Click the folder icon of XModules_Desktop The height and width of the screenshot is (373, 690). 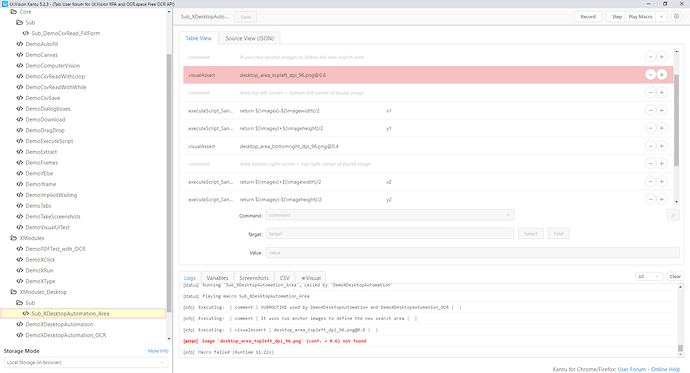pyautogui.click(x=14, y=292)
